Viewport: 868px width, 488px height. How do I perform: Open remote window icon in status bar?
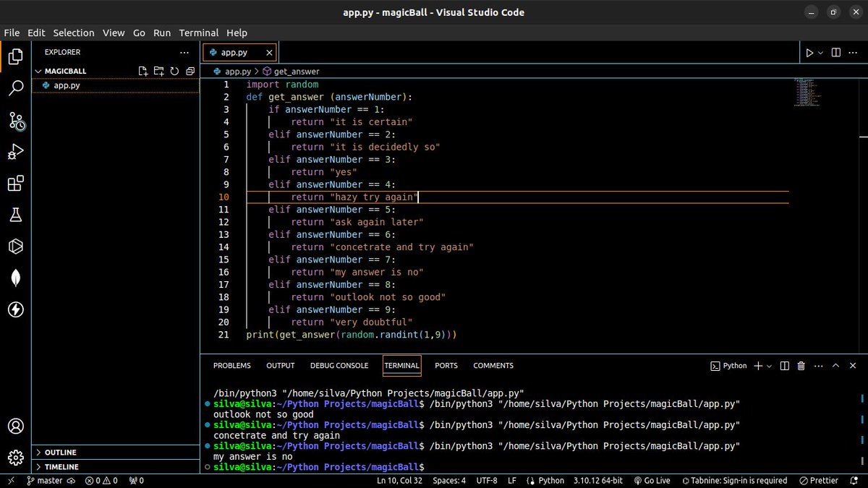[x=11, y=481]
